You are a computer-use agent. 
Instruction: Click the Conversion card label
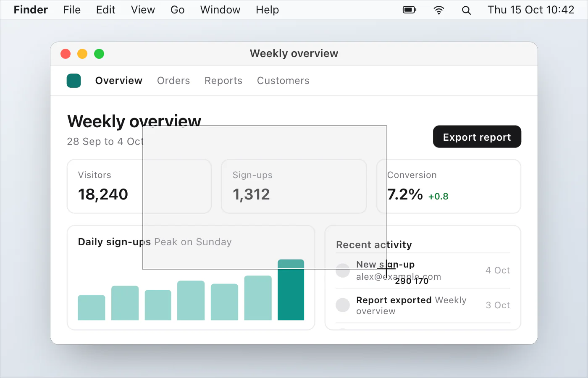point(412,175)
